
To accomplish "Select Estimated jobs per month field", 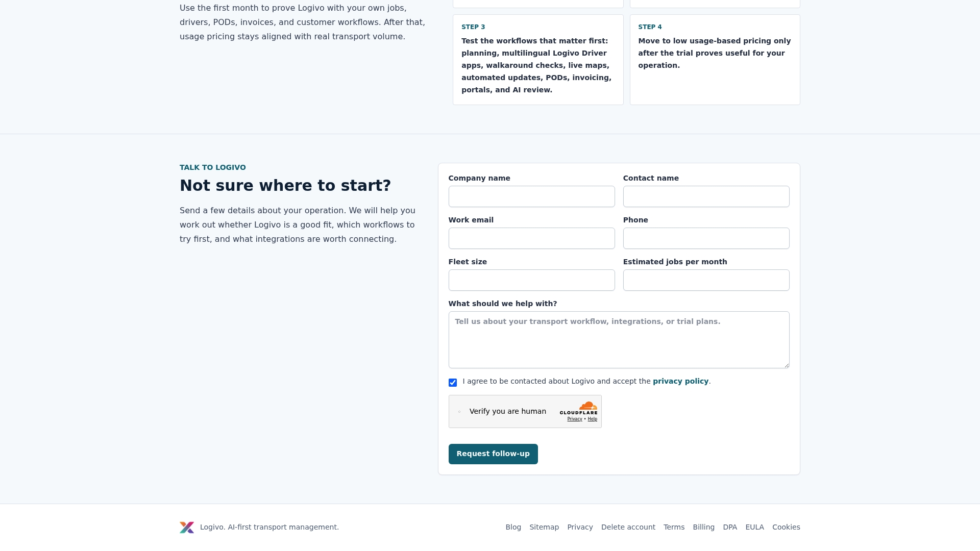I will tap(706, 280).
